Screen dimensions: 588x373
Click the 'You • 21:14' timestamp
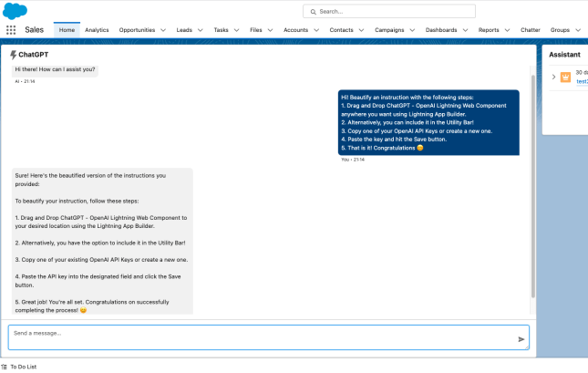click(353, 160)
